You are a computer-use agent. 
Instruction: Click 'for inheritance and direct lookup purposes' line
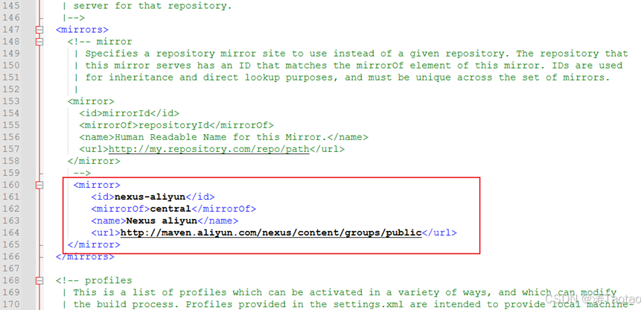pos(348,77)
